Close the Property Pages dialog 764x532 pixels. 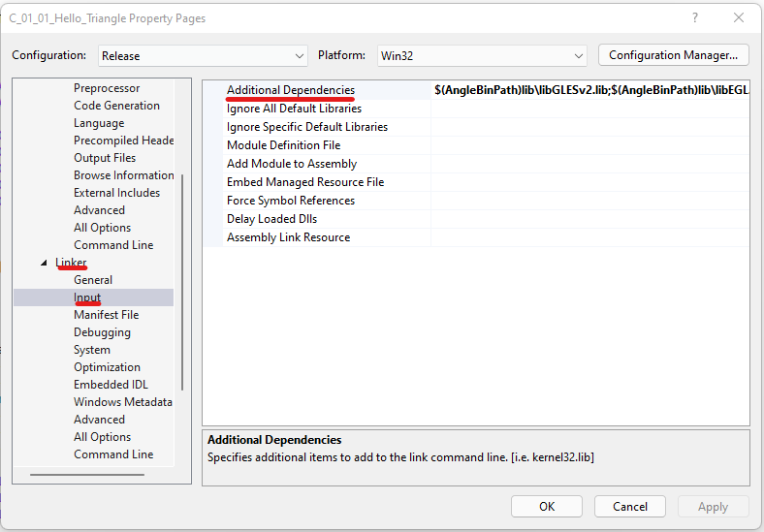739,18
